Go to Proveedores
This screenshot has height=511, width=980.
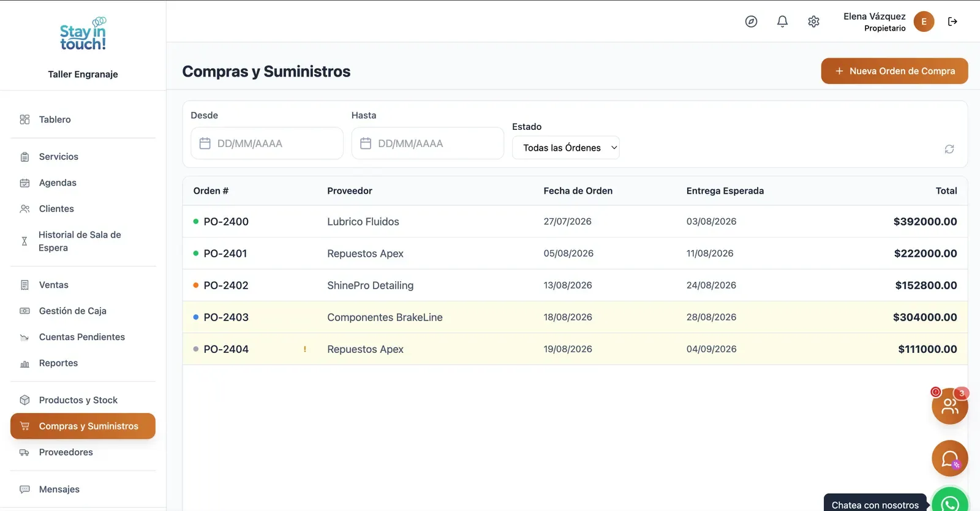[83, 452]
